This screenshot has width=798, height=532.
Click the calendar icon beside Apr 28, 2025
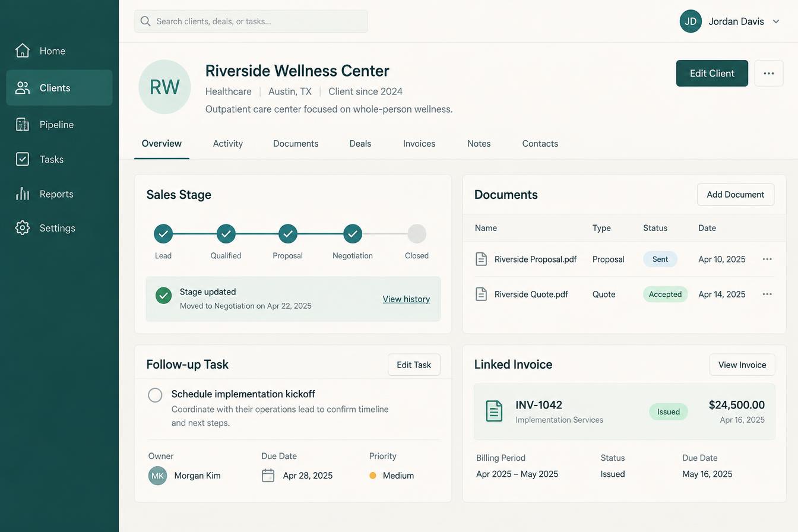pyautogui.click(x=268, y=476)
